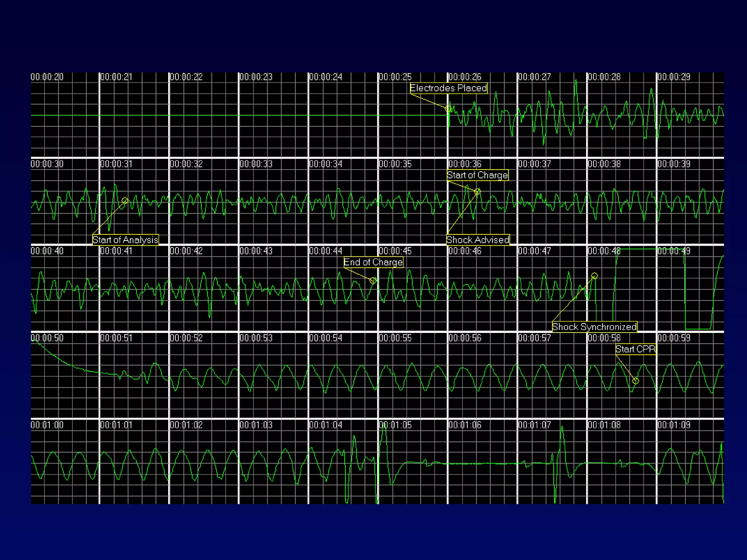Click the Start of Analysis label

point(125,240)
